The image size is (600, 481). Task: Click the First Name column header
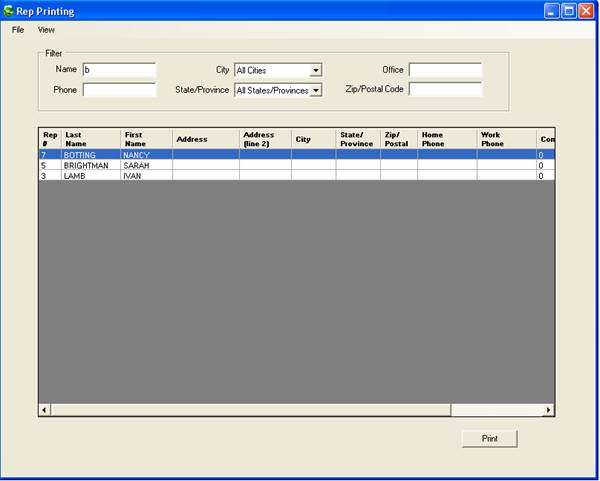(x=145, y=138)
